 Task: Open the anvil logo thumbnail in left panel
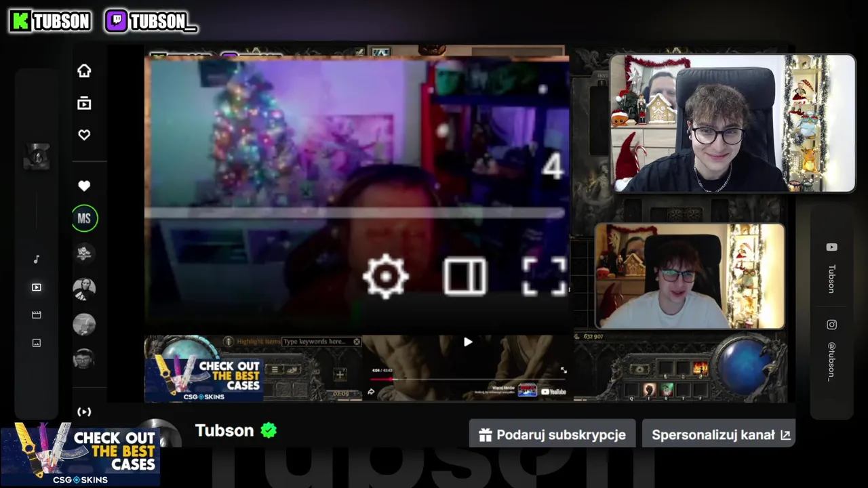click(x=37, y=157)
